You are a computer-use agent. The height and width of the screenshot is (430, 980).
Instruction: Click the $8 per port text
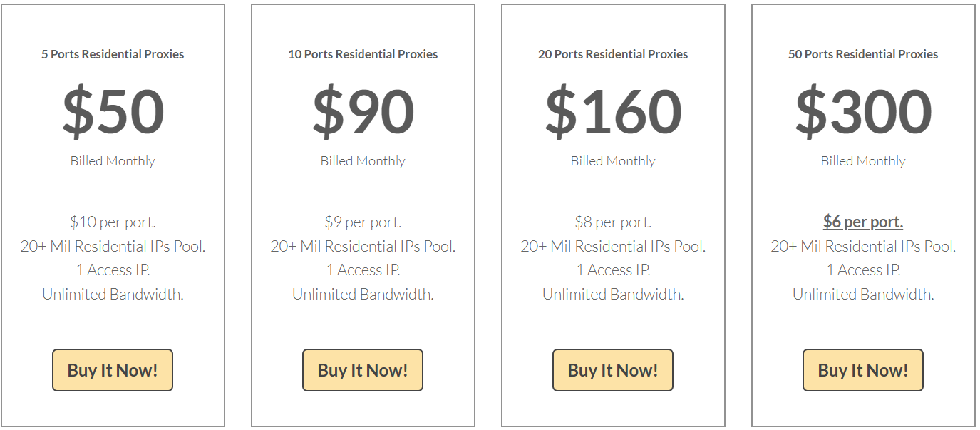point(613,222)
